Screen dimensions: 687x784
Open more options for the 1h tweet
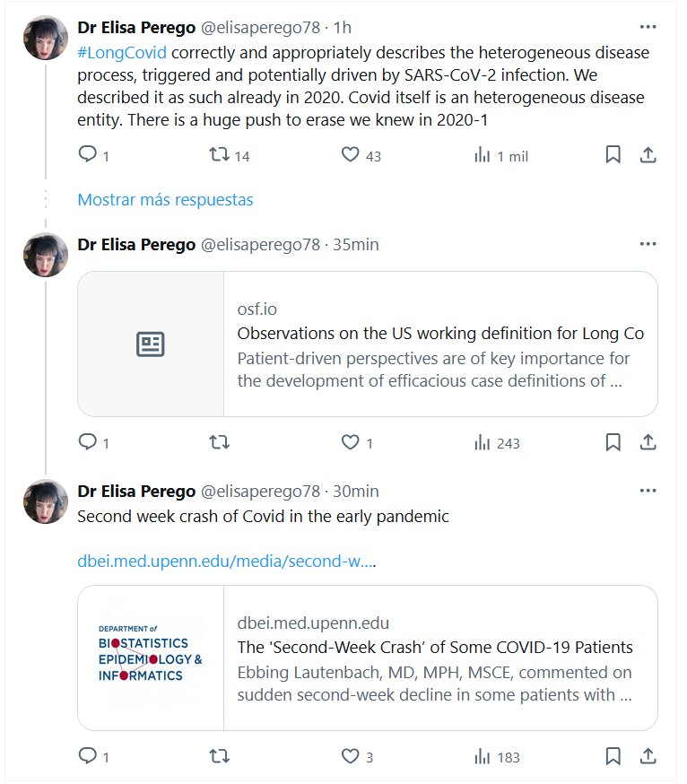648,27
